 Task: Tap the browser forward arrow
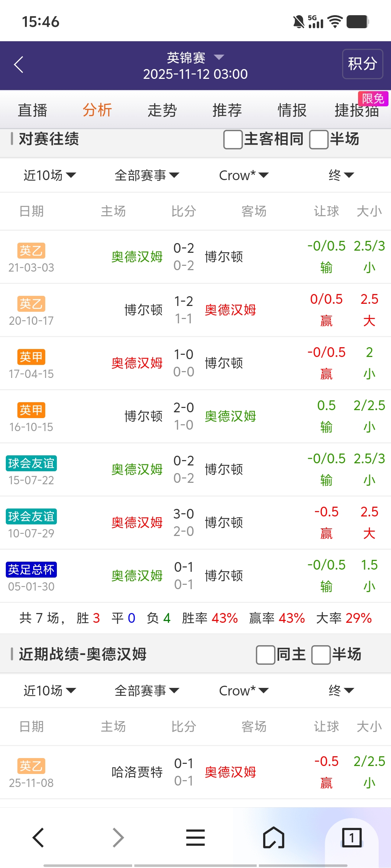(118, 838)
